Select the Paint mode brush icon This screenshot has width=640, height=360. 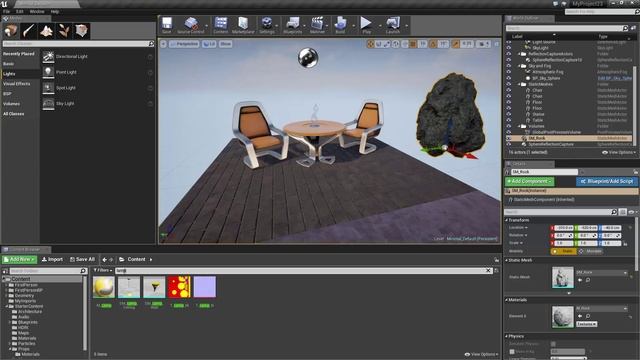[29, 31]
